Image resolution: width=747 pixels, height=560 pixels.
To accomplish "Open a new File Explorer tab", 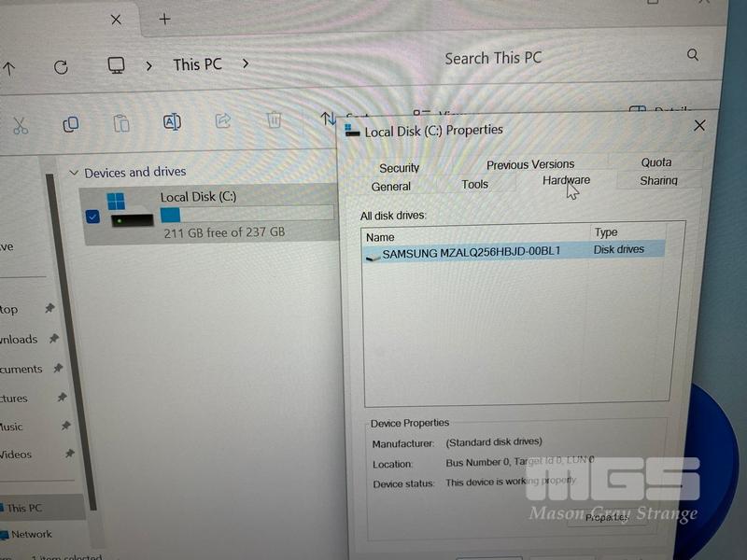I will point(164,19).
